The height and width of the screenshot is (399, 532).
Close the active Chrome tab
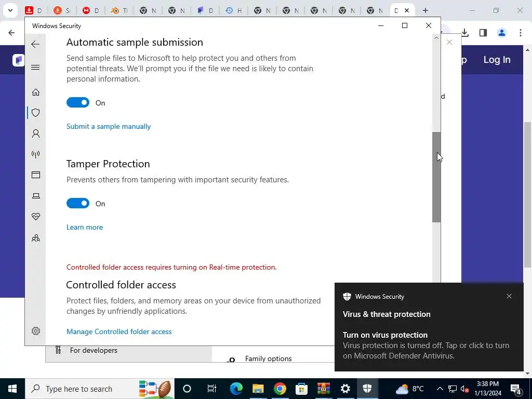pos(406,10)
